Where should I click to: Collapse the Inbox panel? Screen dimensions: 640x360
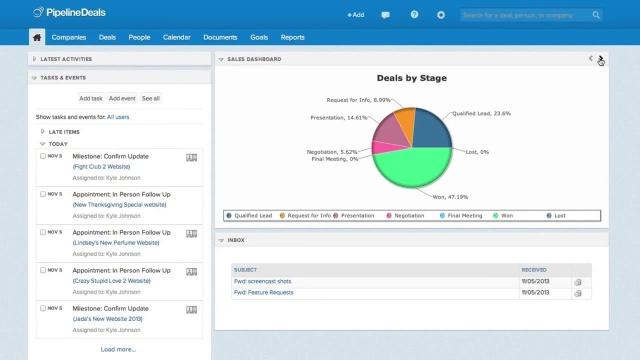pos(221,240)
